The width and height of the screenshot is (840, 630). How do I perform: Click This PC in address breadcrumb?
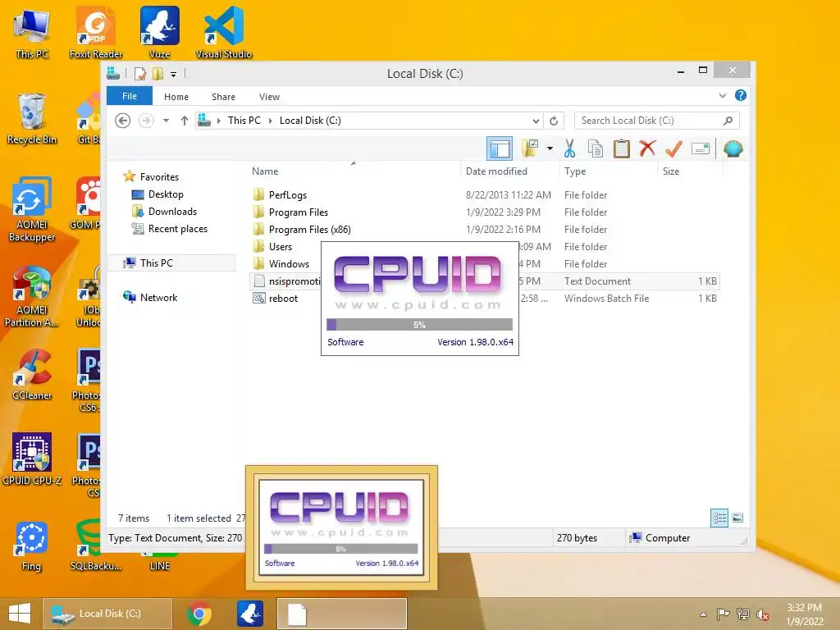point(244,121)
